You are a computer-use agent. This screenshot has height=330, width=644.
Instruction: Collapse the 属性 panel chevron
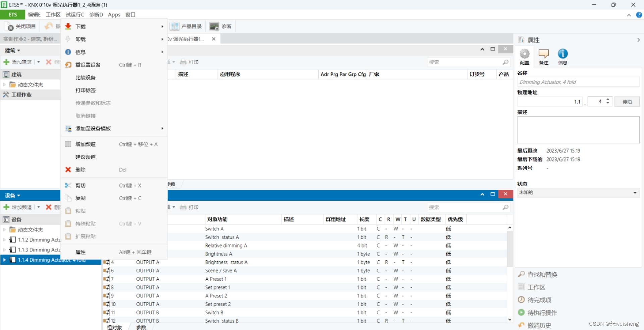point(638,40)
